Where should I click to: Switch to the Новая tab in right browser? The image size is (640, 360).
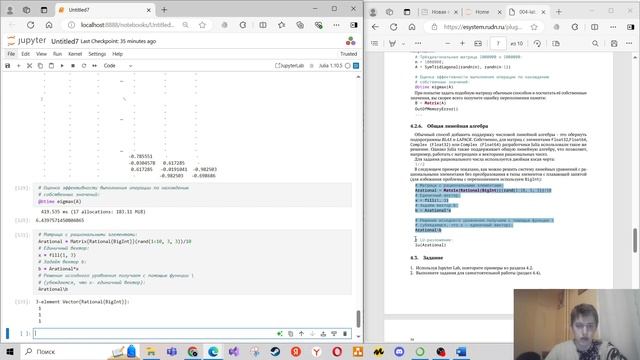[x=439, y=12]
